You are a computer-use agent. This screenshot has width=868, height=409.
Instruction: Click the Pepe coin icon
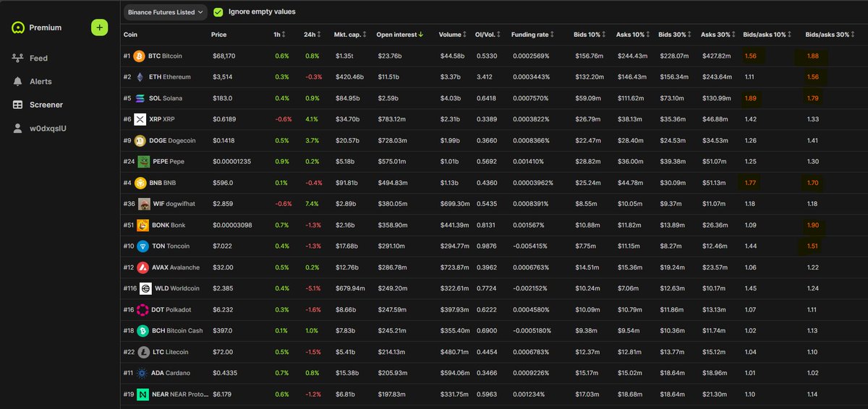(144, 161)
